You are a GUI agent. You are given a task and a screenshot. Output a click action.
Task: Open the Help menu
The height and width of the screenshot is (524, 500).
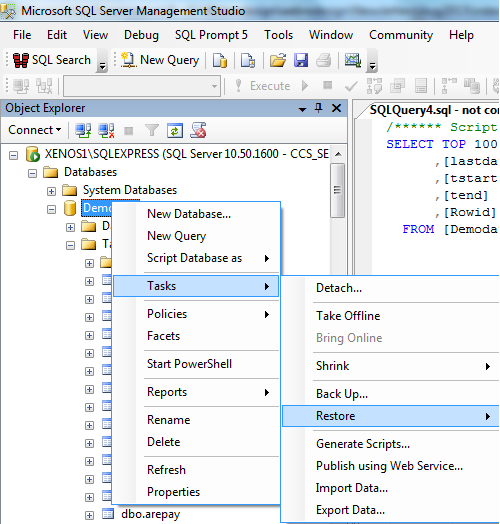click(x=461, y=35)
